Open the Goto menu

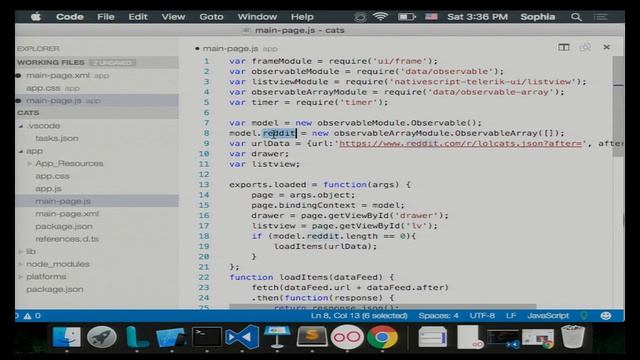(211, 17)
